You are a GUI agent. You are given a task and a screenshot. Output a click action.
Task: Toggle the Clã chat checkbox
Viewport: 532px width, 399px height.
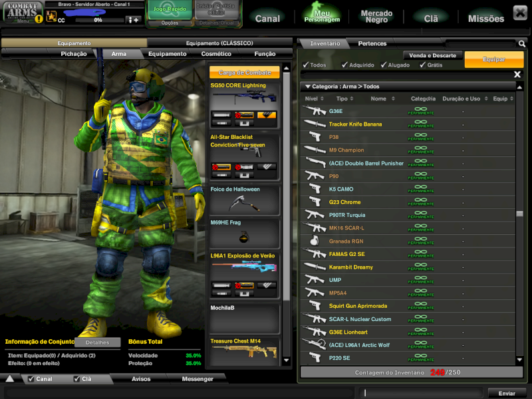click(77, 378)
